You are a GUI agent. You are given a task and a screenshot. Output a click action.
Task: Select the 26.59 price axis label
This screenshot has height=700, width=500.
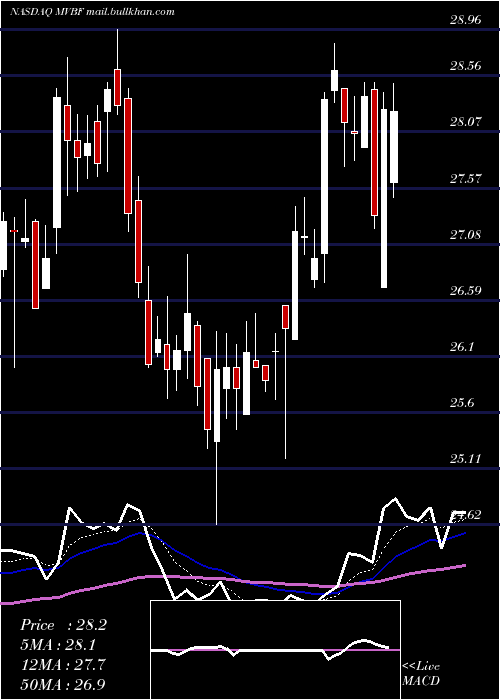(466, 291)
